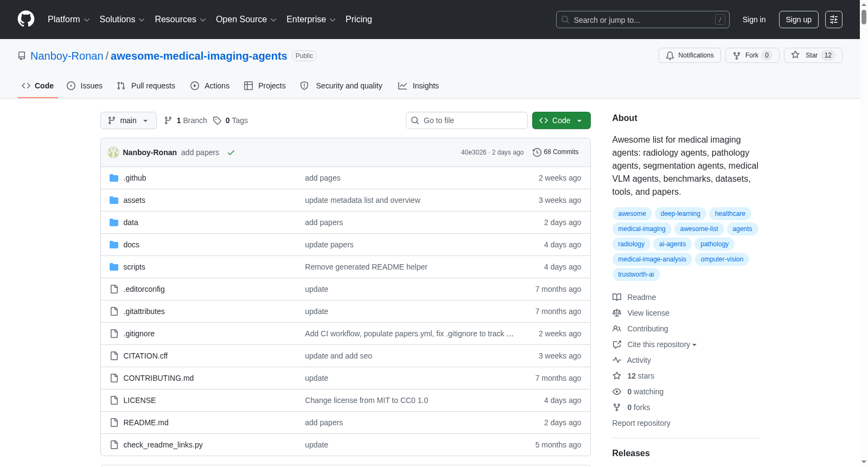Select the pulse icon beside Activity
Image resolution: width=868 pixels, height=467 pixels.
tap(617, 360)
